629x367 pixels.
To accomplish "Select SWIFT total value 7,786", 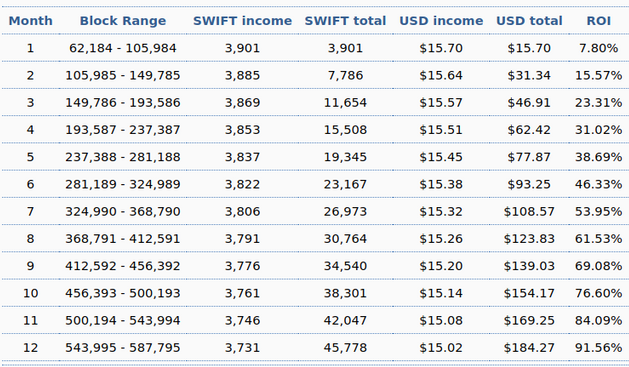I will pos(345,75).
